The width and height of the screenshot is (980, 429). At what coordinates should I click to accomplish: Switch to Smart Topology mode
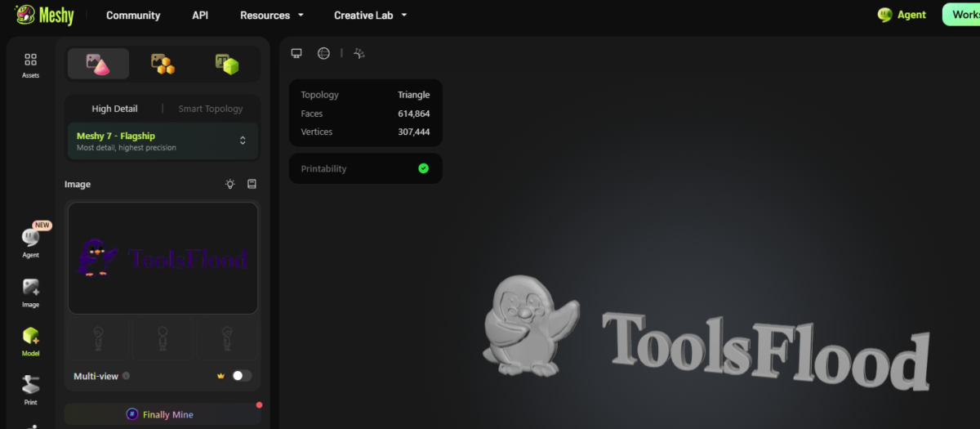point(211,109)
